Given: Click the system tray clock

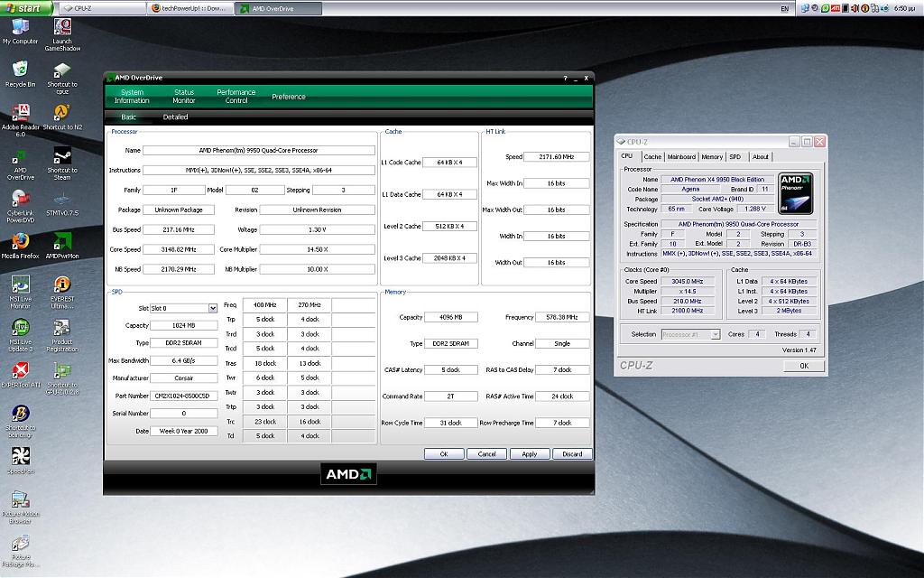Looking at the screenshot, I should pyautogui.click(x=904, y=8).
